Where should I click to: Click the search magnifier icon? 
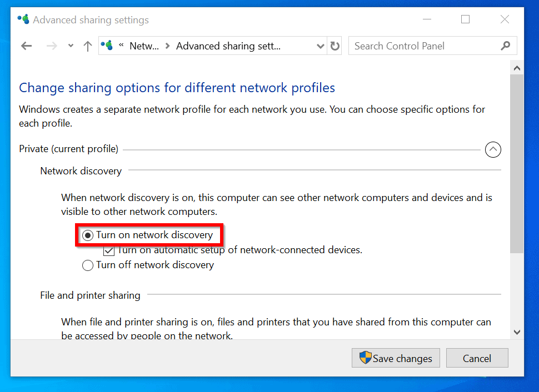click(505, 46)
